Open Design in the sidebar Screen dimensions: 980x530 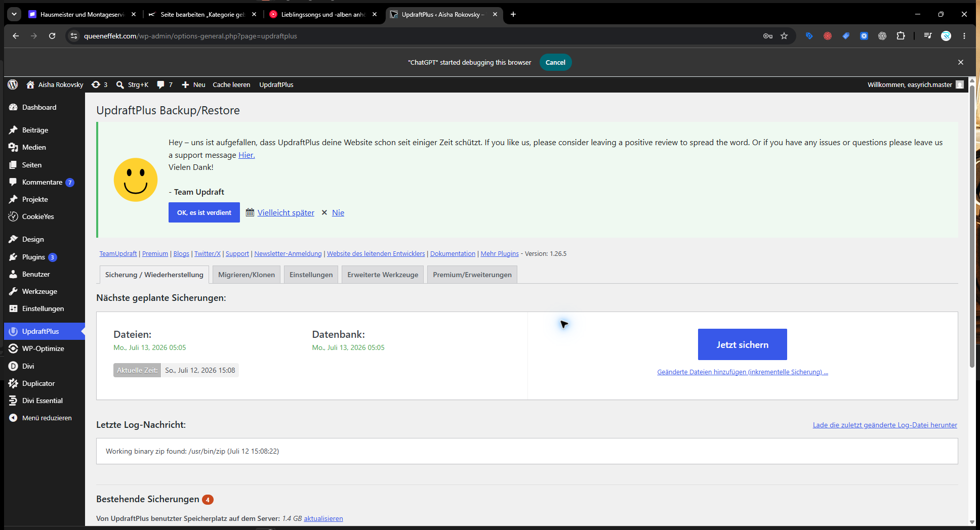pyautogui.click(x=33, y=239)
